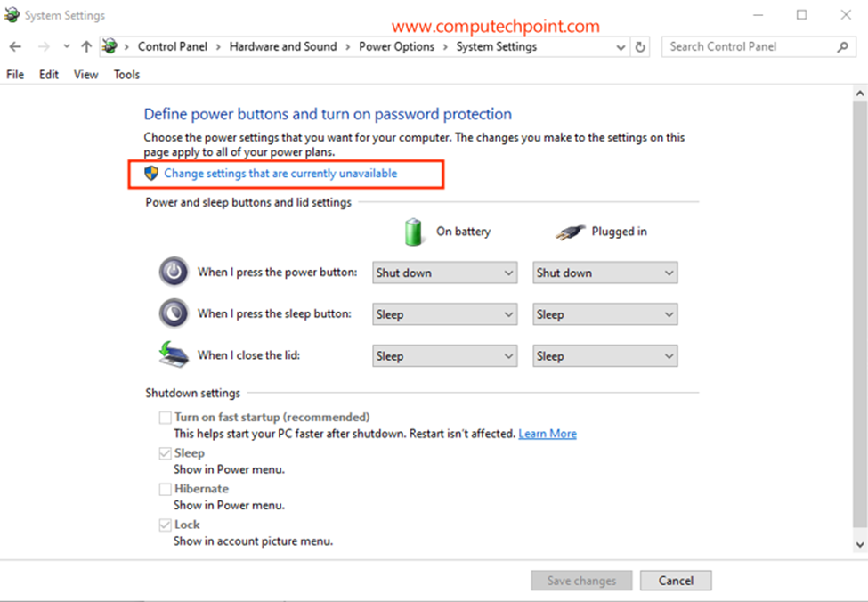Click the vertical scrollbar thumb
Viewport: 868px width, 602px height.
click(x=860, y=314)
